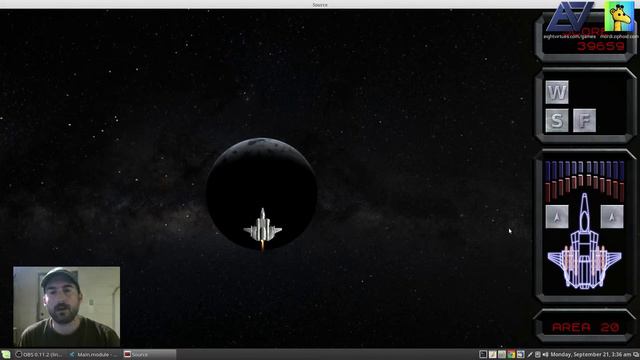Viewport: 640px width, 360px height.
Task: Click the wireframe ship schematic in status panel
Action: coord(584,242)
